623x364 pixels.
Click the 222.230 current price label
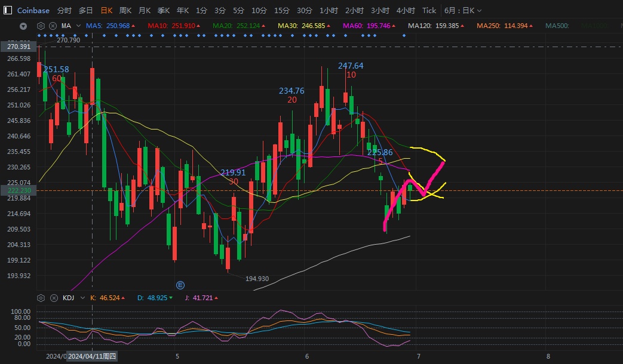point(18,190)
